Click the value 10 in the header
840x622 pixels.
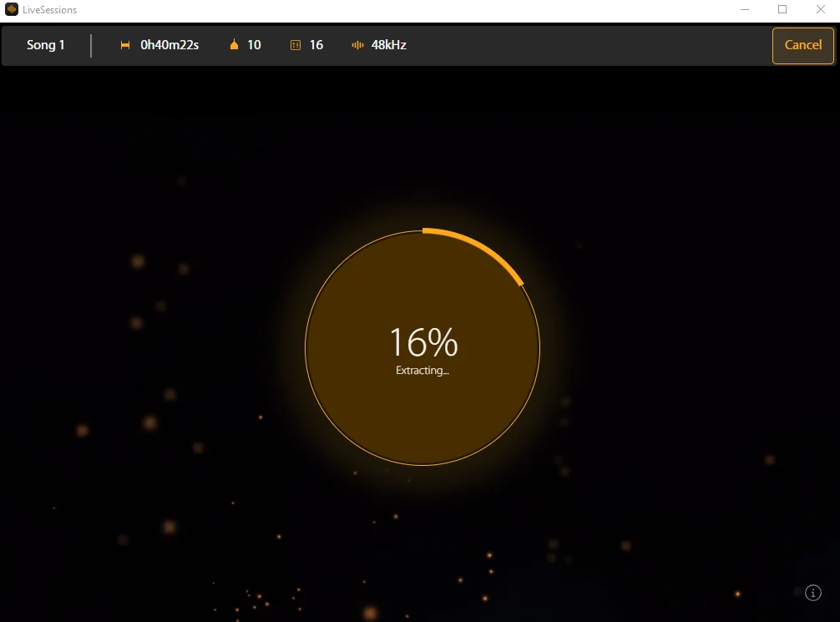pyautogui.click(x=254, y=45)
